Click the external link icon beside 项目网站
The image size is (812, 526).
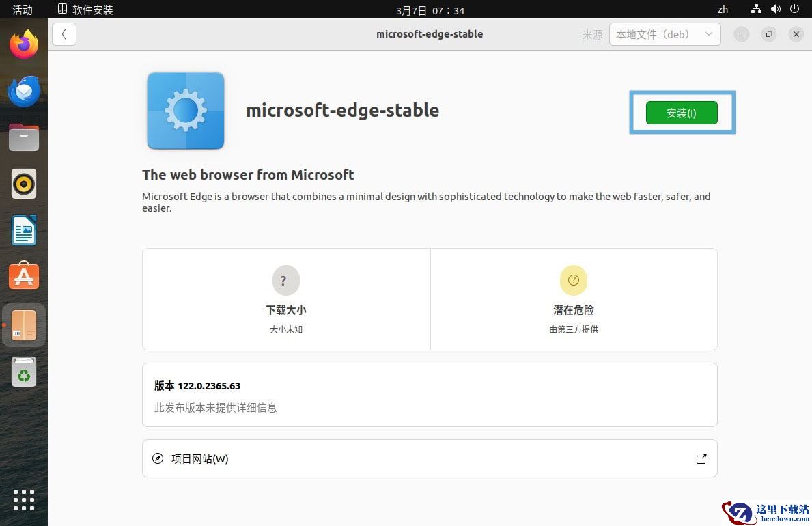[701, 458]
